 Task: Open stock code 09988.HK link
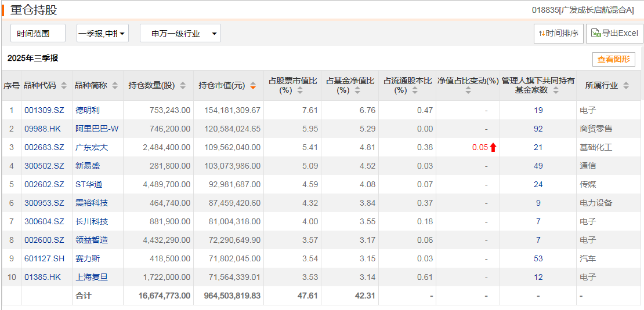click(43, 129)
